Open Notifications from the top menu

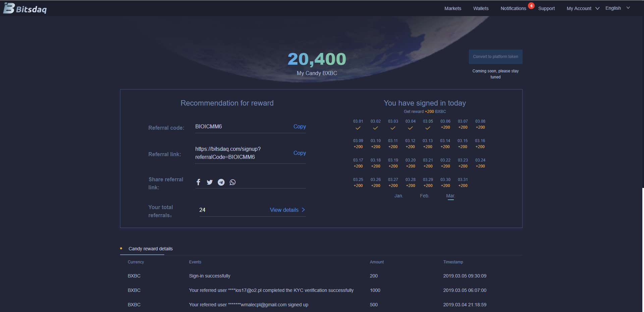513,8
